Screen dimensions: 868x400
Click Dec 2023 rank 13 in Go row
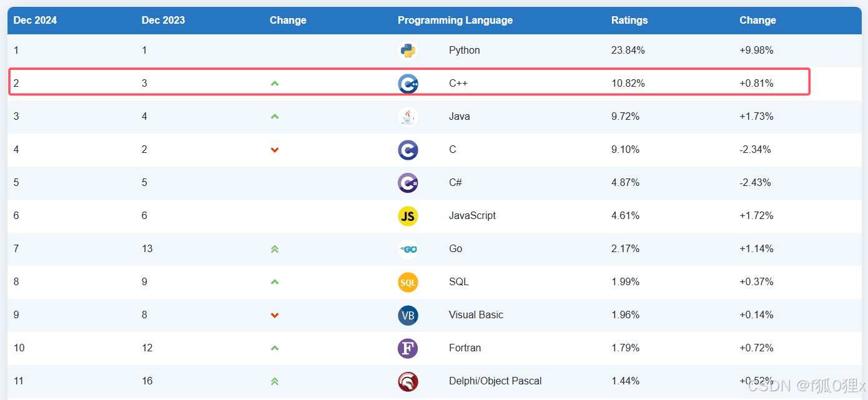(147, 248)
